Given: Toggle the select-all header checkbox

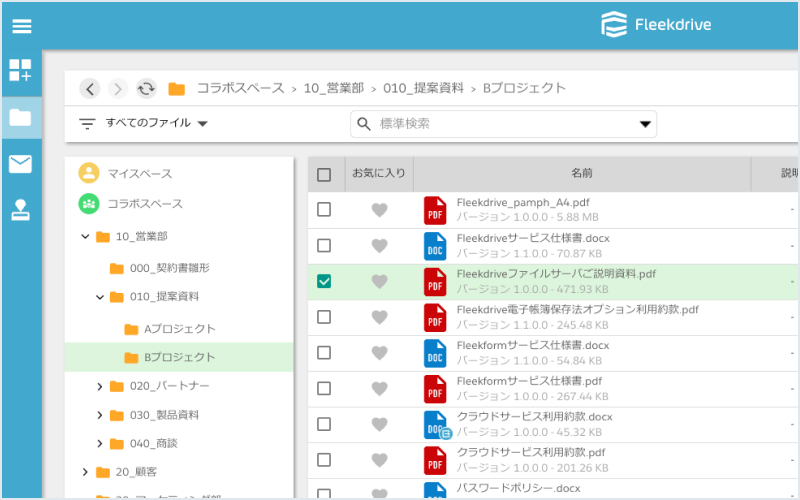Looking at the screenshot, I should coord(324,174).
